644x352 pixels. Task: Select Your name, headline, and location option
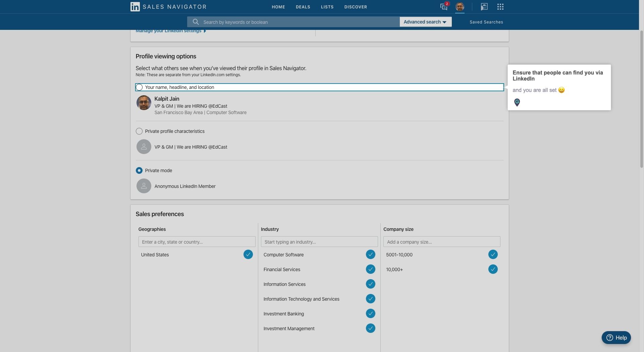coord(139,87)
